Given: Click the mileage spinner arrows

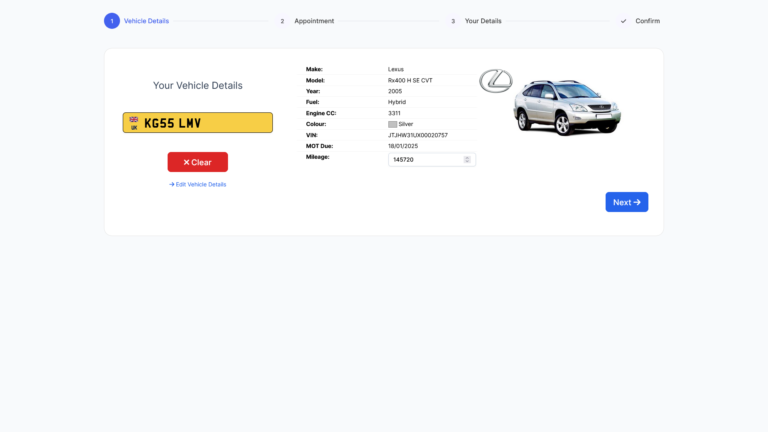Looking at the screenshot, I should [467, 160].
